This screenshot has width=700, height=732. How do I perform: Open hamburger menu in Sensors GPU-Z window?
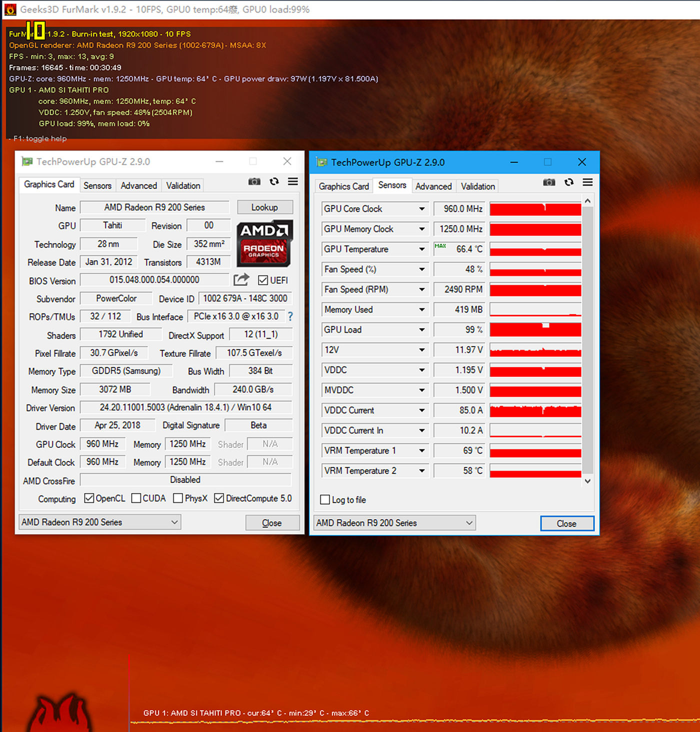click(x=588, y=182)
